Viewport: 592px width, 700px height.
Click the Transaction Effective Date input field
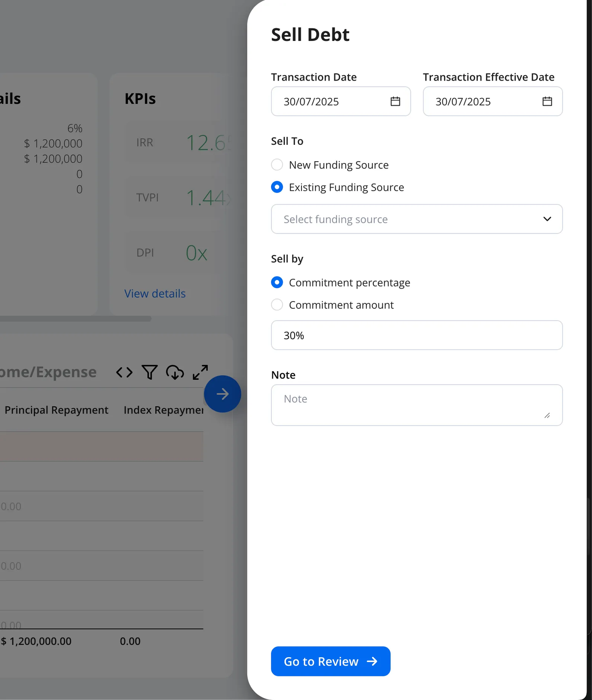click(x=493, y=101)
